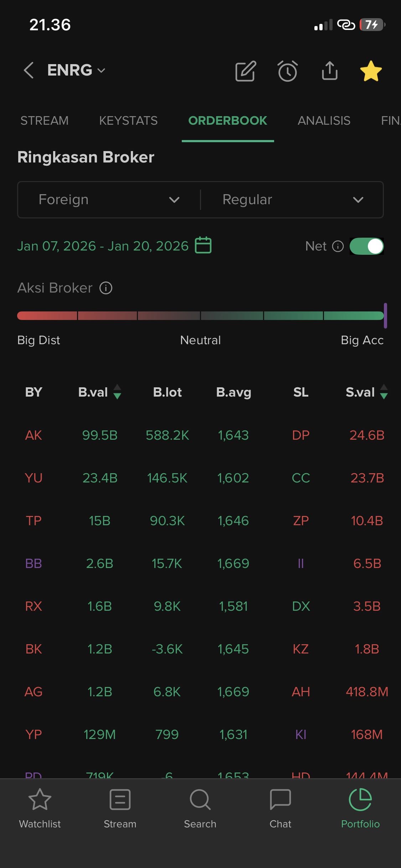Image resolution: width=401 pixels, height=868 pixels.
Task: Switch to the KEYSTATS tab
Action: click(128, 121)
